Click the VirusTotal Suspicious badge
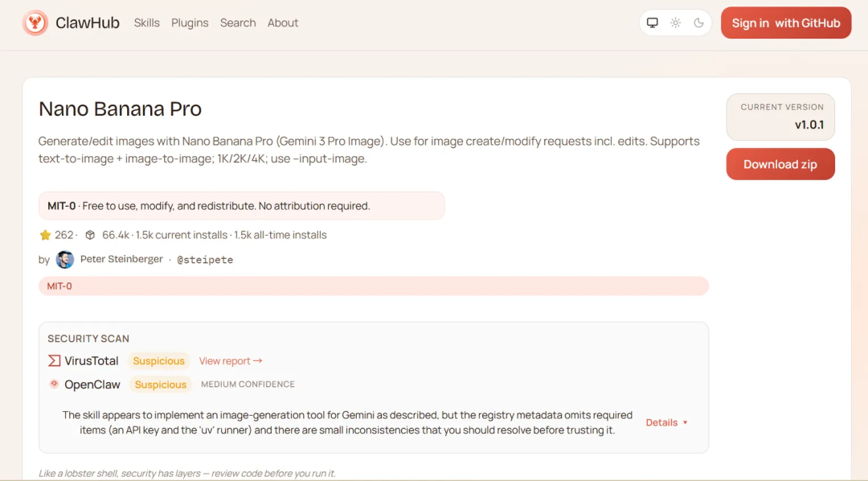Screen dimensions: 868x481 [x=159, y=361]
